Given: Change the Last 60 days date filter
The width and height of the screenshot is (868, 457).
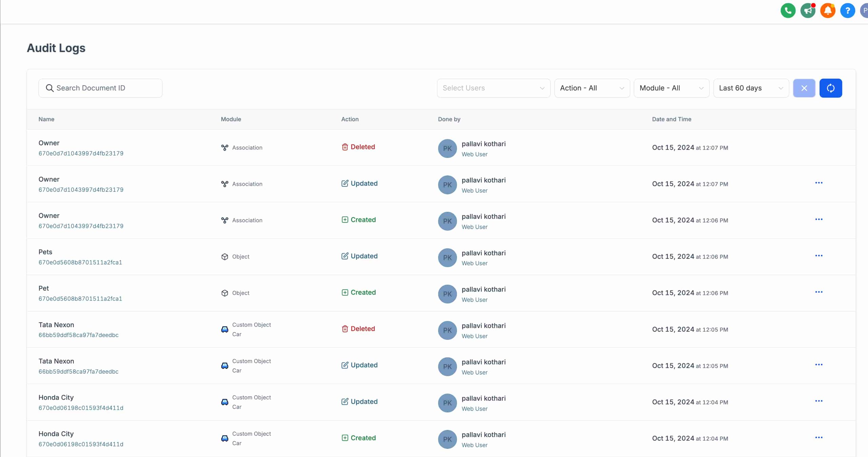Looking at the screenshot, I should tap(751, 88).
